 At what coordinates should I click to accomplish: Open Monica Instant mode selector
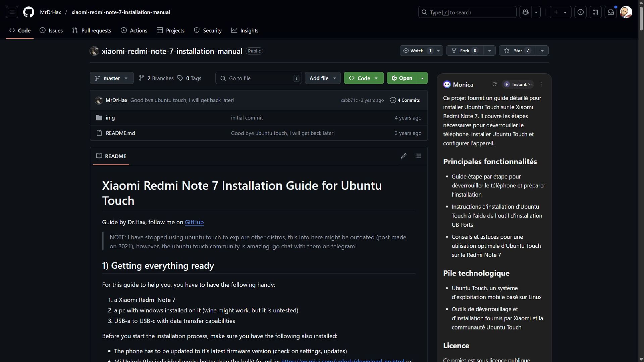click(518, 84)
